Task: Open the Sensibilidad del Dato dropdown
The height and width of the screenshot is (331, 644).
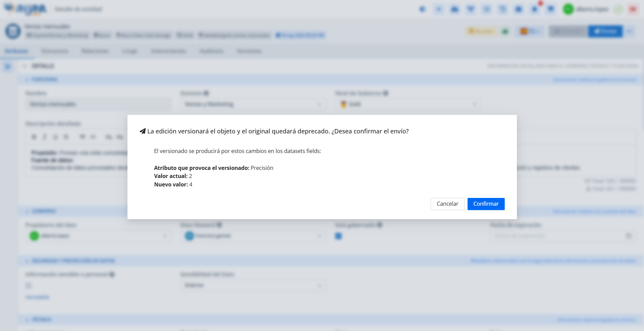Action: pyautogui.click(x=253, y=285)
